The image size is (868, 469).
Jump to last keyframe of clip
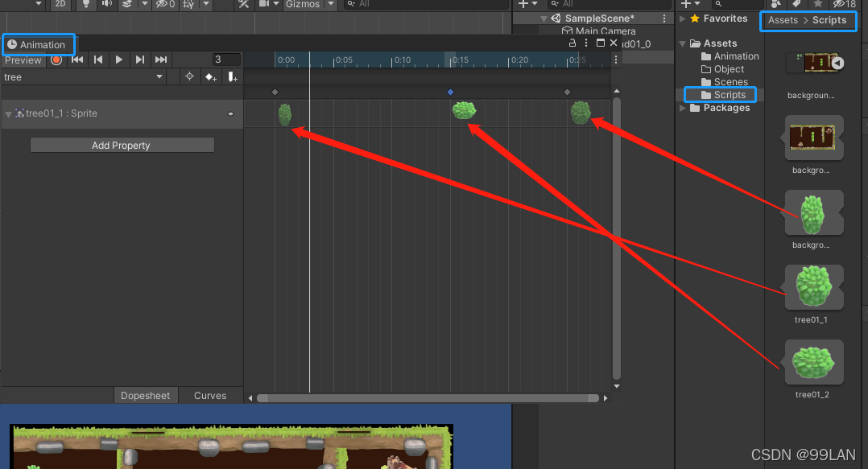(160, 60)
